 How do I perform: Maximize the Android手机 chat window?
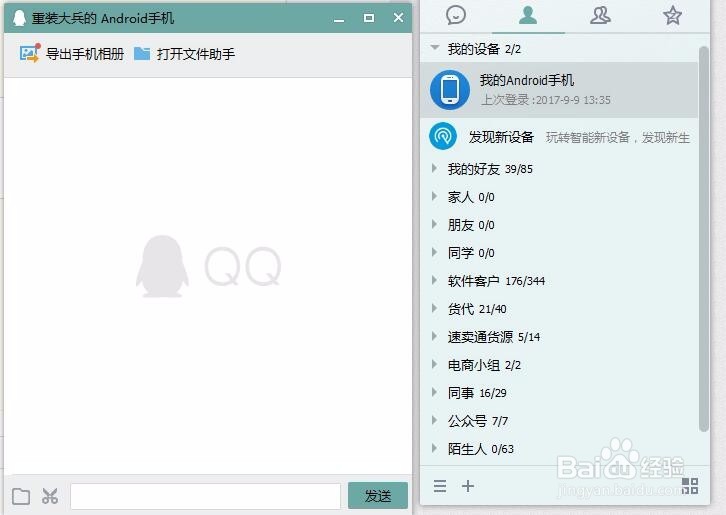pyautogui.click(x=369, y=18)
